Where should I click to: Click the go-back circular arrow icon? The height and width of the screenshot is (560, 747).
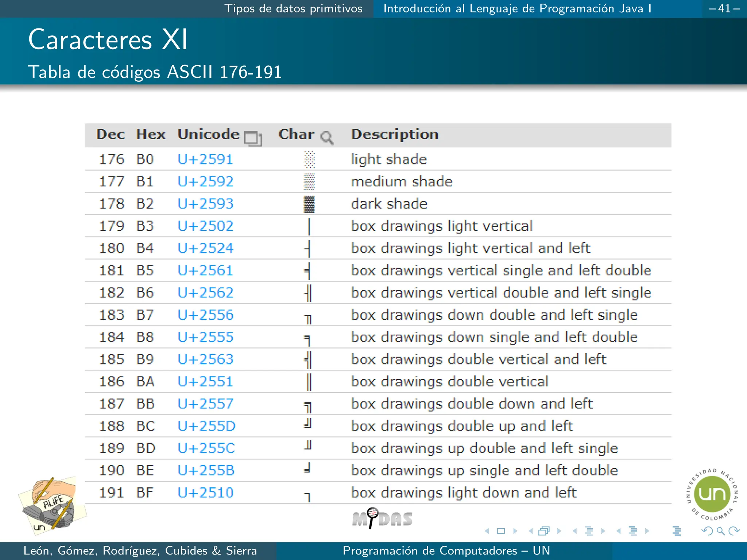pos(707,531)
